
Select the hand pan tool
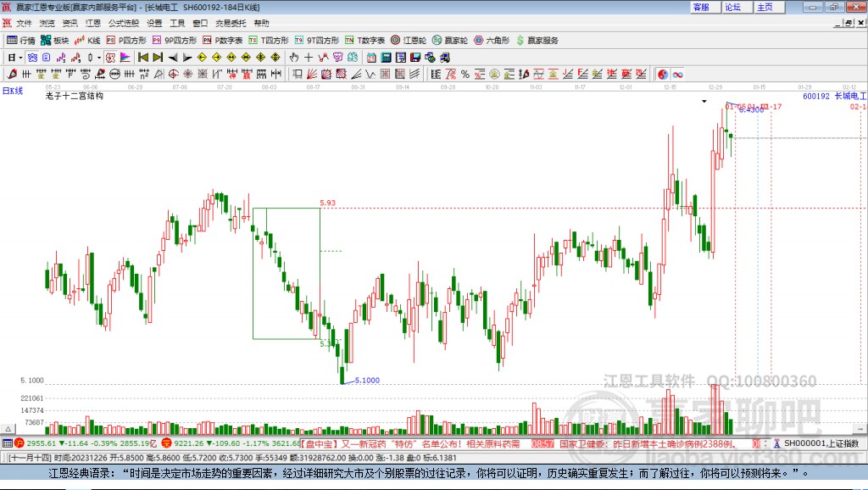click(294, 58)
